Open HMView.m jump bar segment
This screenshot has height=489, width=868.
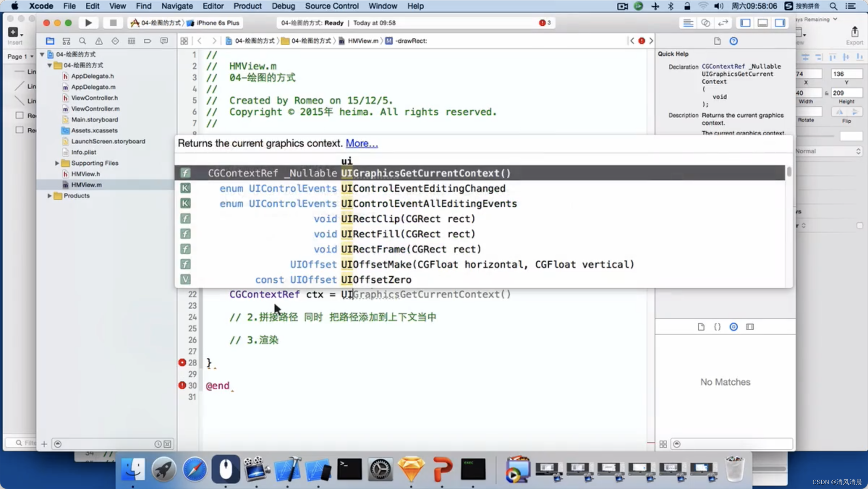point(359,41)
